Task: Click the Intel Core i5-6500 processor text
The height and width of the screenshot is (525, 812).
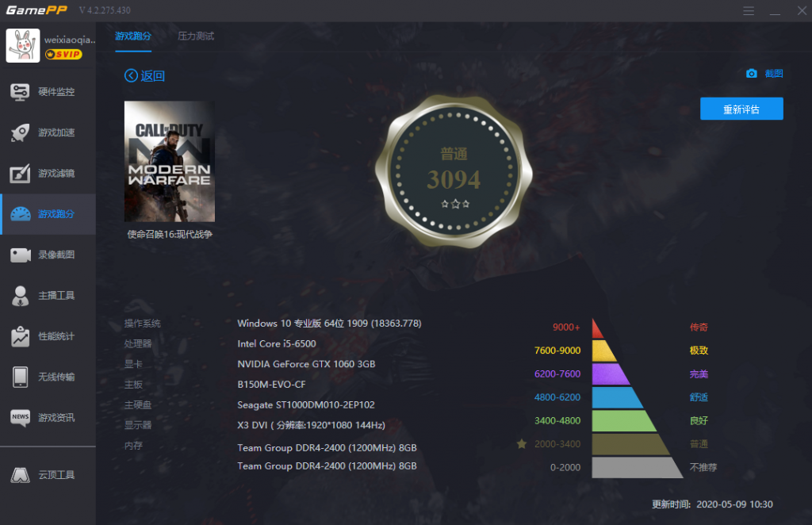Action: coord(277,343)
